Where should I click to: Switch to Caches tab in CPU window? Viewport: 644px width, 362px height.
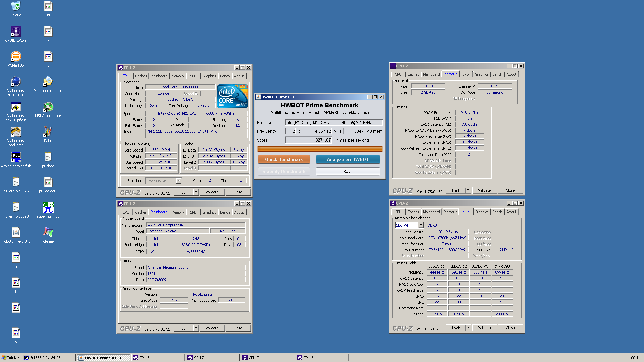pos(141,76)
